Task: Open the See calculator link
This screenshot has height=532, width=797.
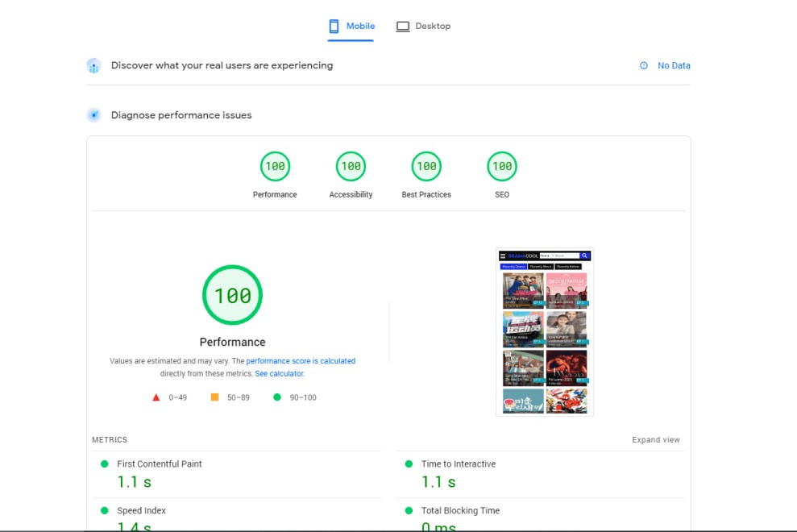Action: coord(280,374)
